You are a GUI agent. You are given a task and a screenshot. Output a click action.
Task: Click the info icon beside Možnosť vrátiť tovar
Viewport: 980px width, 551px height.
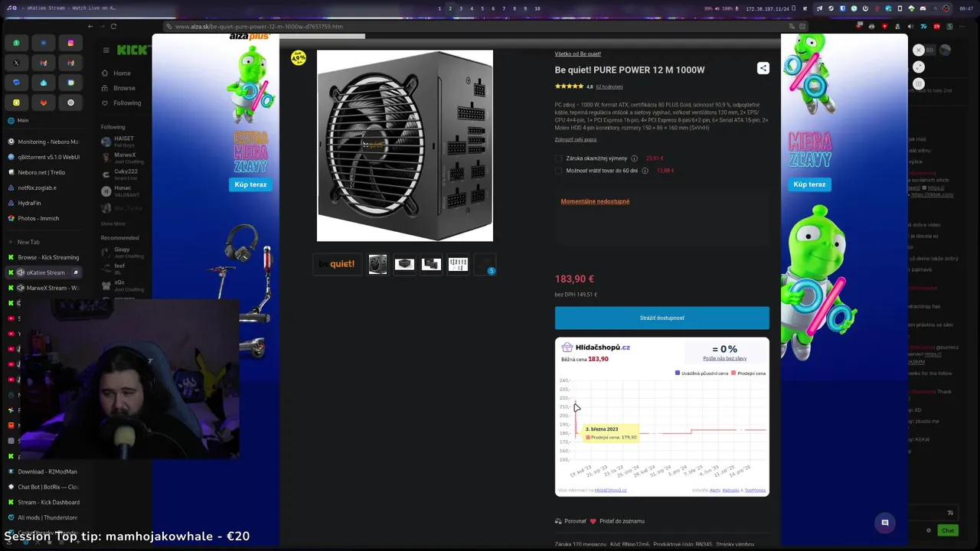click(x=645, y=171)
